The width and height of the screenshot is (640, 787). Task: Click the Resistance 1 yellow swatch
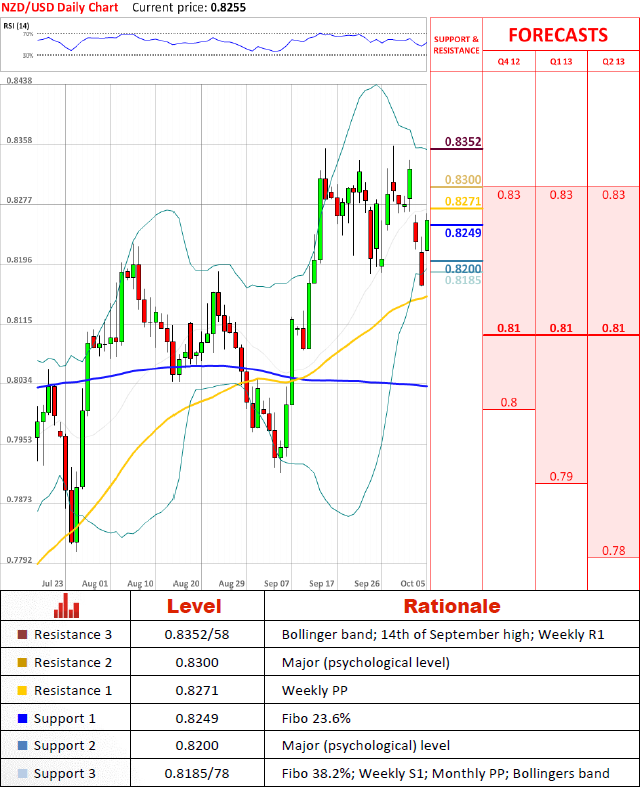[23, 690]
